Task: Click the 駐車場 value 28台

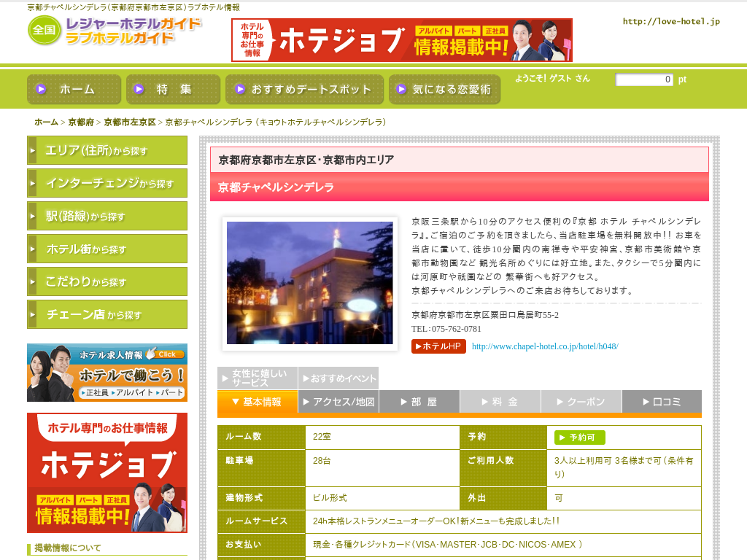Action: [322, 461]
